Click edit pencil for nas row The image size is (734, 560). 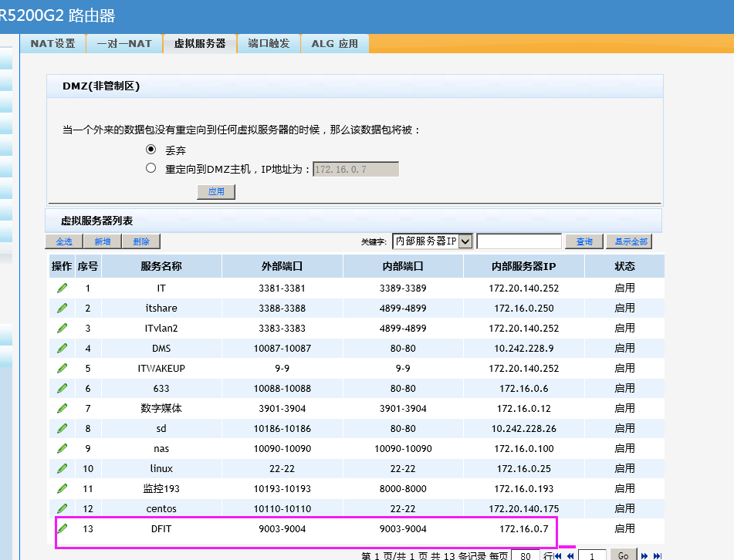pos(62,448)
